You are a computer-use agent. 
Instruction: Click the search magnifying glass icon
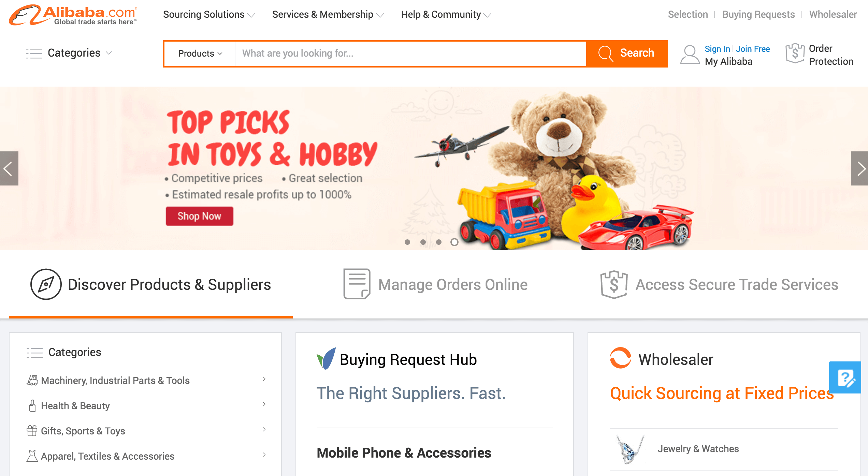coord(605,53)
